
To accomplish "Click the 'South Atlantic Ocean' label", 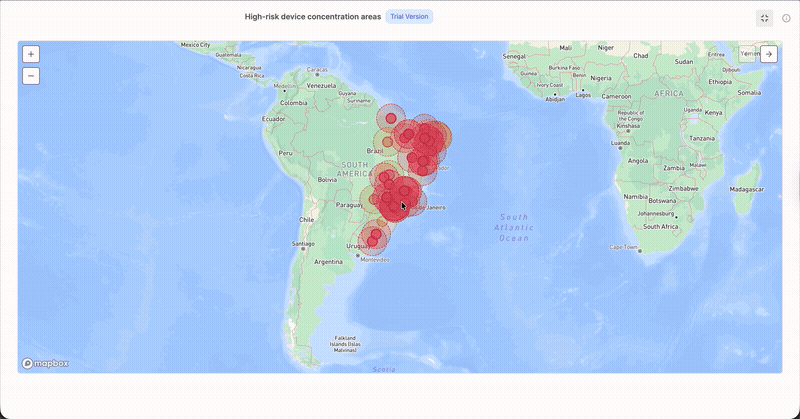I will 514,228.
